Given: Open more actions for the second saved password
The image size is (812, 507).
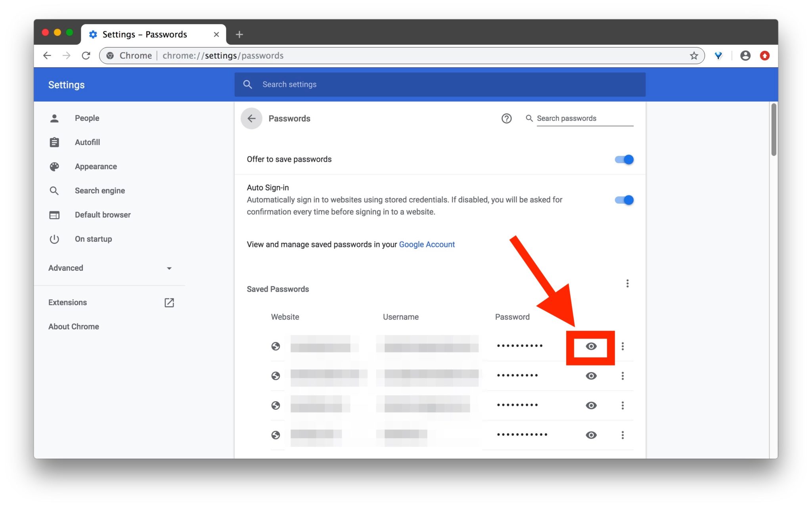Looking at the screenshot, I should pos(622,376).
